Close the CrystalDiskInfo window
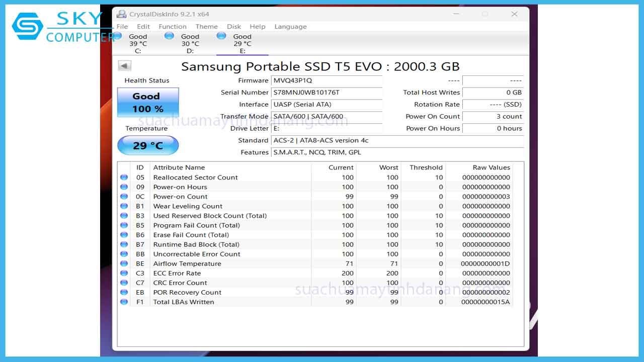Image resolution: width=644 pixels, height=362 pixels. 514,14
